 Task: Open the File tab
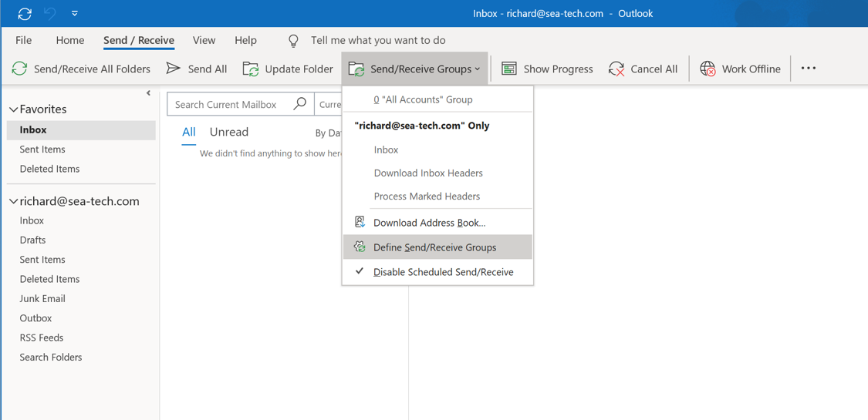tap(24, 40)
